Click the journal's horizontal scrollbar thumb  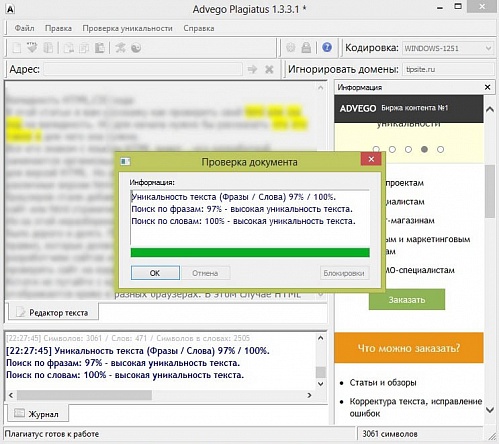pos(84,395)
